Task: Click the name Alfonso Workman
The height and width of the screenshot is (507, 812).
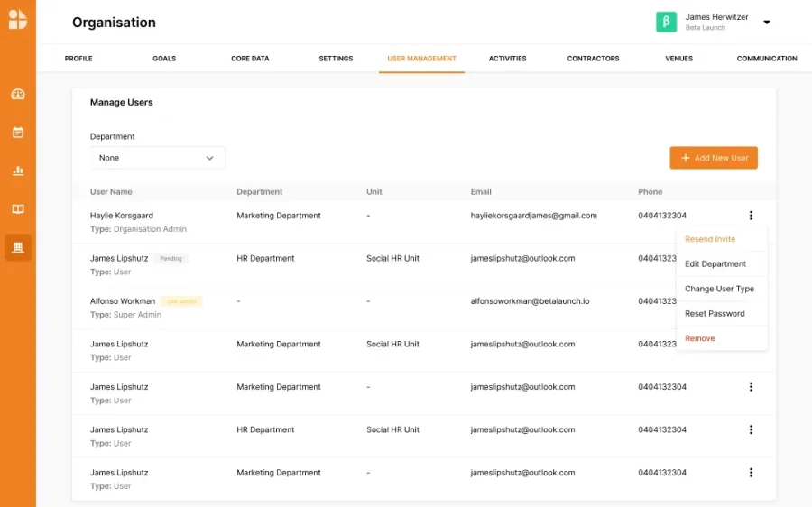Action: coord(123,301)
